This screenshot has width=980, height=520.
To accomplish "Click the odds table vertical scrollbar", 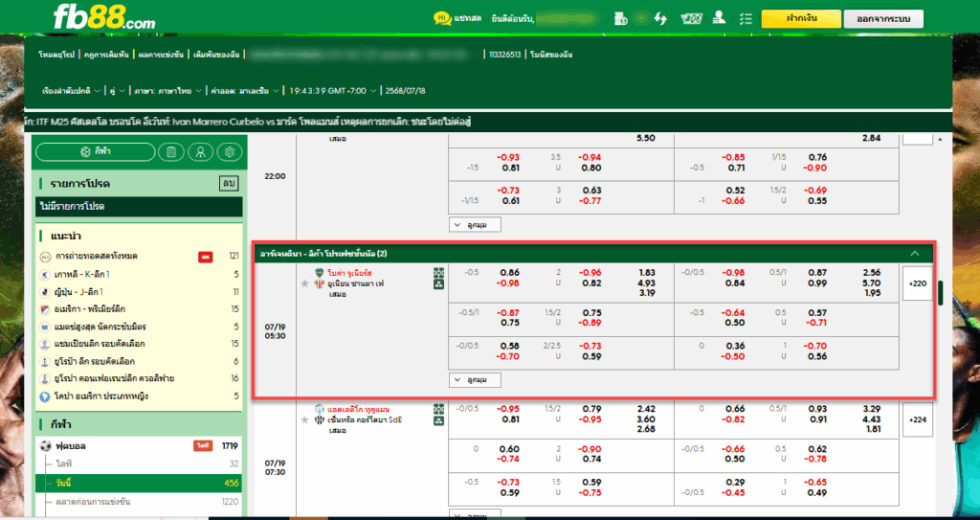I will pyautogui.click(x=940, y=291).
